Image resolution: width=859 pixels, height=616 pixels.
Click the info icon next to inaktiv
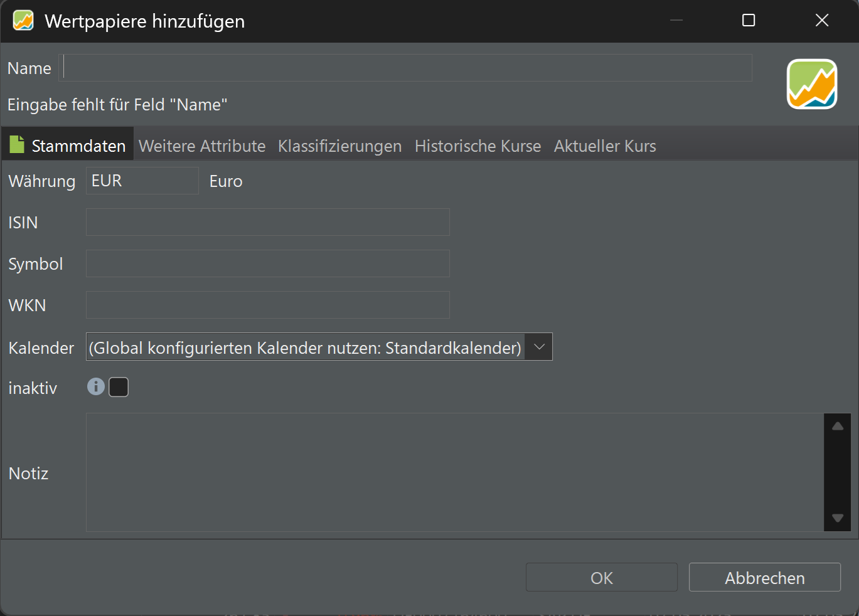[x=95, y=386]
